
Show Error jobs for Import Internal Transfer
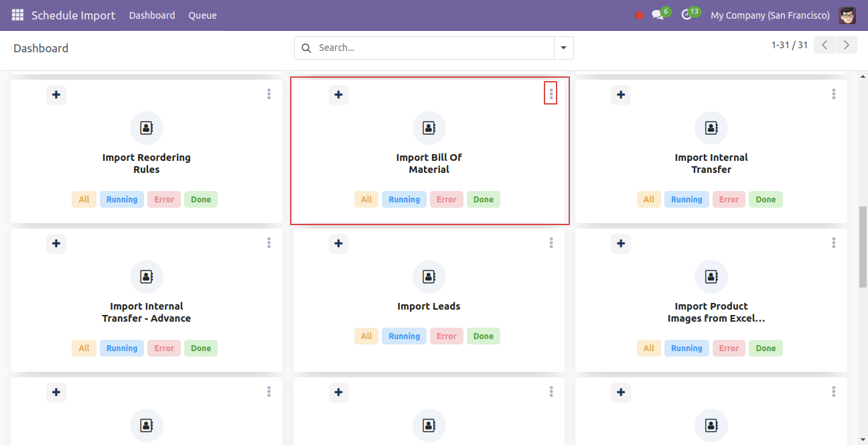729,200
